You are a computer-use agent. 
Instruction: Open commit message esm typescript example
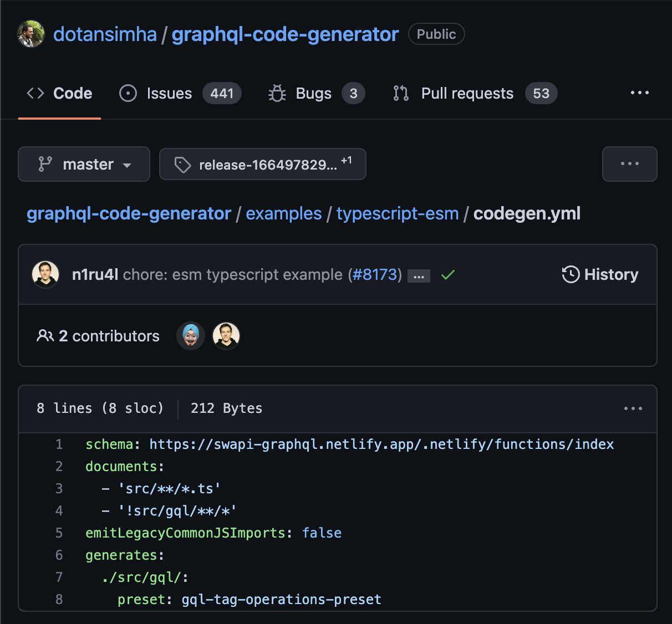point(233,274)
